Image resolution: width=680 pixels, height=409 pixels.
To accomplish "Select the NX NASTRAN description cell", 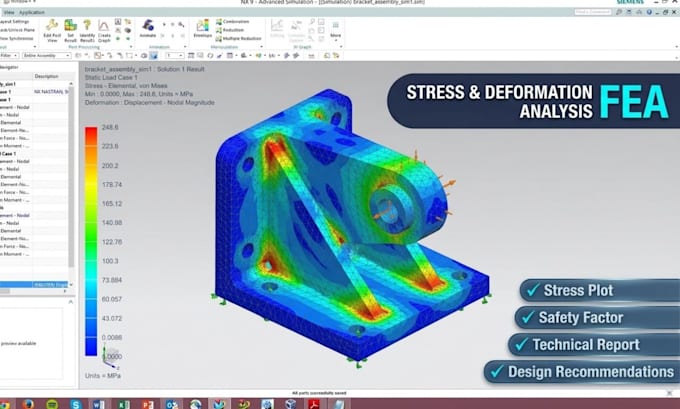I will [51, 92].
